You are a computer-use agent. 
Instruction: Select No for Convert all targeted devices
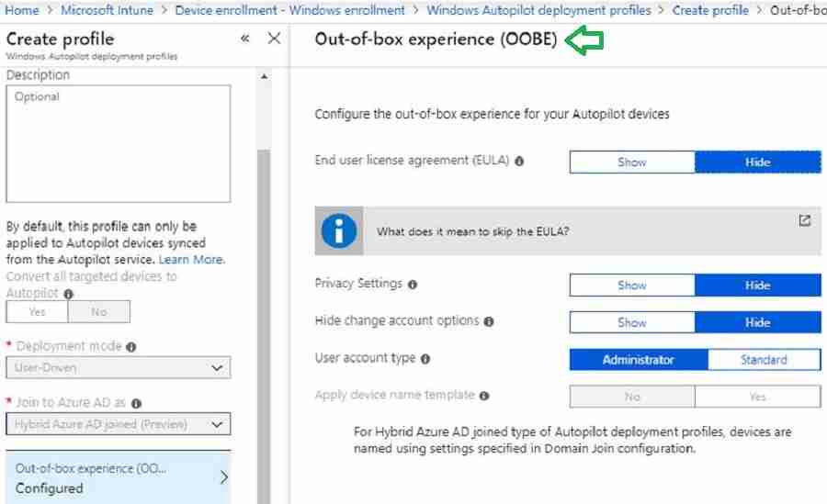tap(99, 311)
